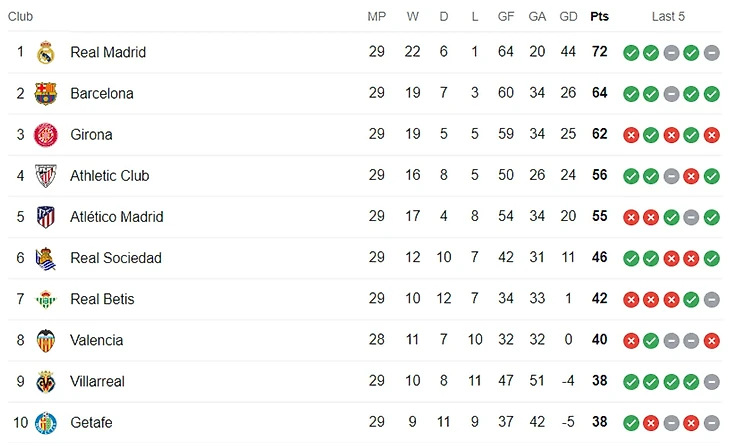Screen dimensions: 730x443
Task: Click Girona's most recent loss icon
Action: (x=711, y=135)
